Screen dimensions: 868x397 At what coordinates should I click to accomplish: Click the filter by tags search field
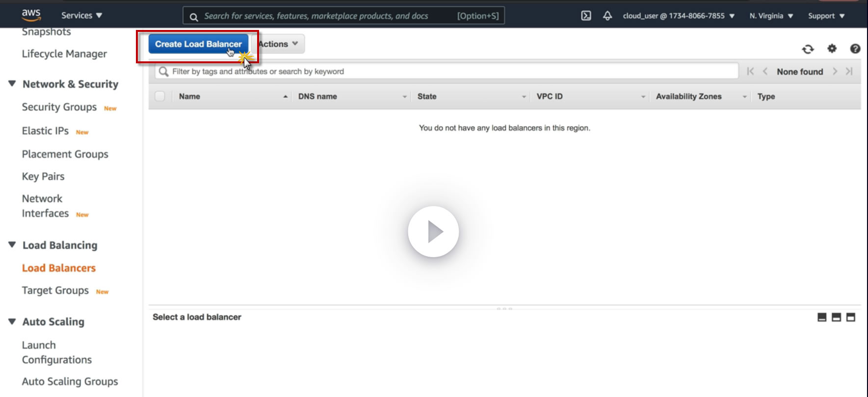(x=447, y=71)
